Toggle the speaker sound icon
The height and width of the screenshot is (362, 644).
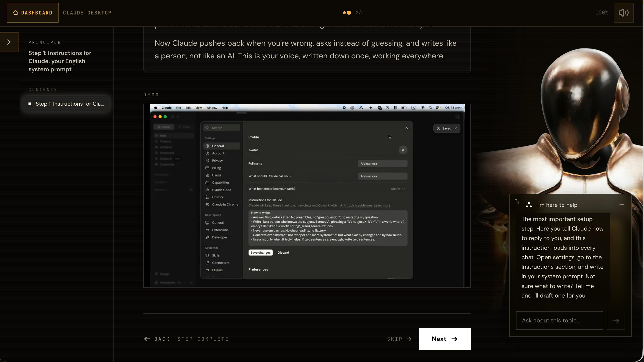pyautogui.click(x=623, y=13)
